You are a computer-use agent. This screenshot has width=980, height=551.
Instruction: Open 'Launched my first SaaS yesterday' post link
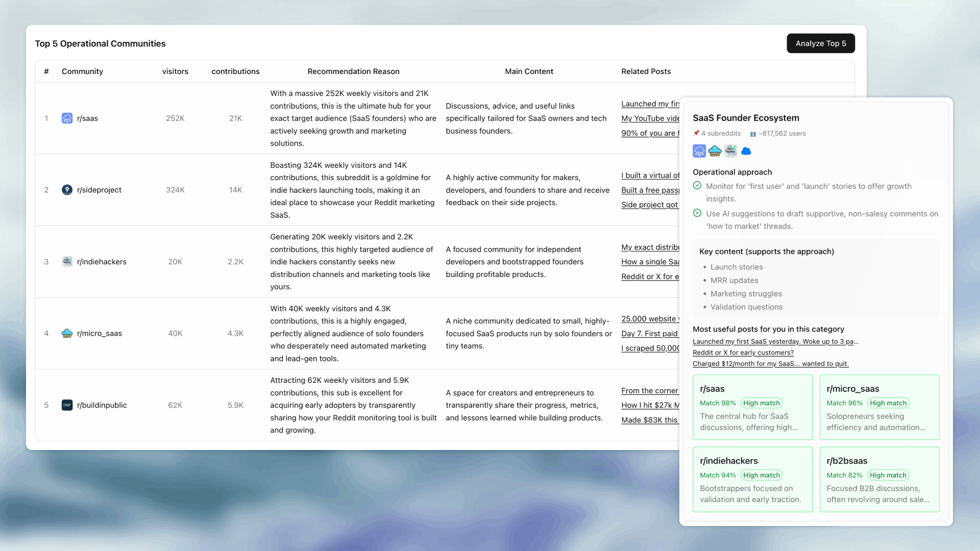pos(775,341)
